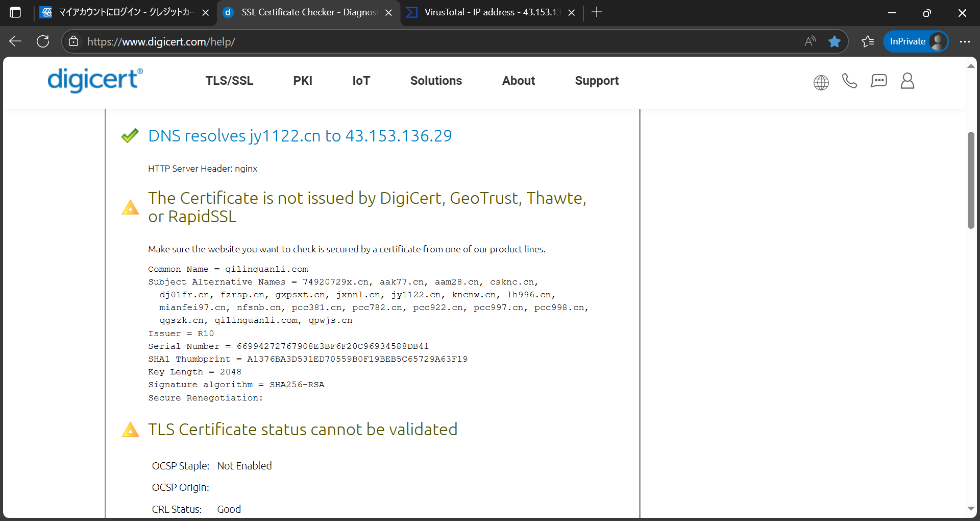Click the text HTTP Server Header: nginx

pyautogui.click(x=203, y=169)
